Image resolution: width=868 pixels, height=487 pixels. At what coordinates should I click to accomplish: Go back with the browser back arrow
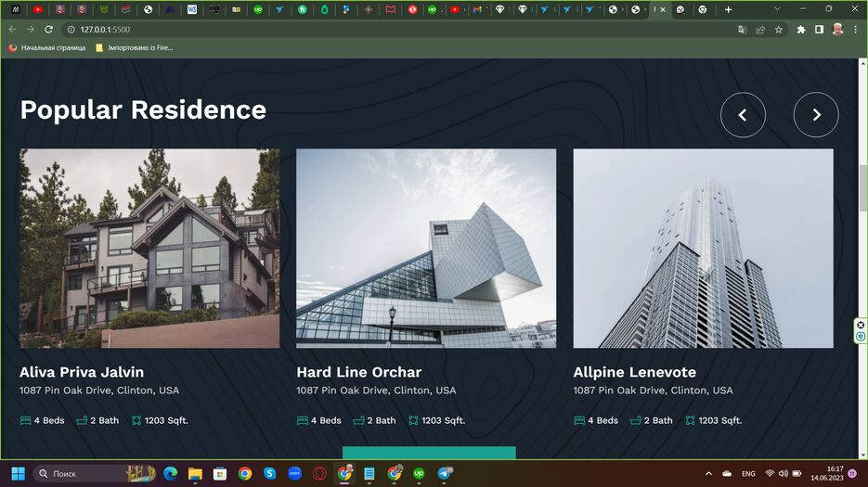coord(12,30)
